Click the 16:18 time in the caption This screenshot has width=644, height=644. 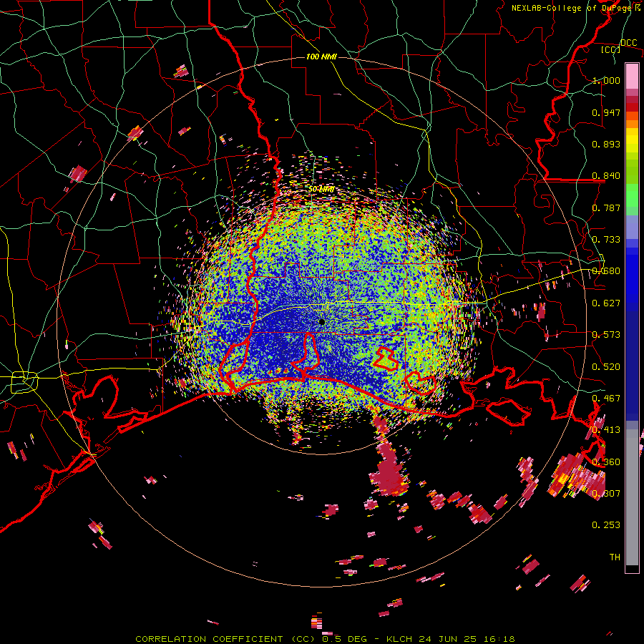click(x=499, y=639)
